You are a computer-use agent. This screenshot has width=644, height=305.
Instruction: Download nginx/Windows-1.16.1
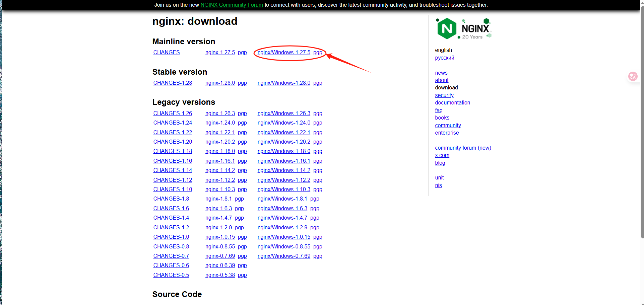point(284,161)
